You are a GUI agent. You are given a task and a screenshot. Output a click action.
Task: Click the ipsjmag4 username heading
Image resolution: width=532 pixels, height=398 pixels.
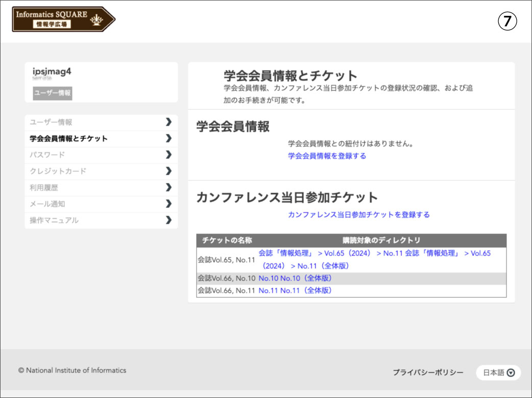coord(52,72)
